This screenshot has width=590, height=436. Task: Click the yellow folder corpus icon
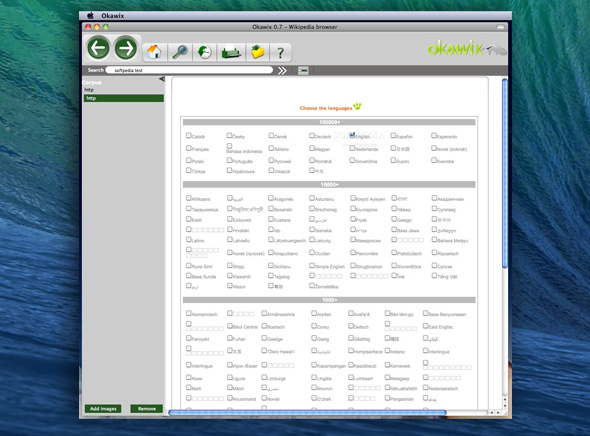pyautogui.click(x=258, y=52)
